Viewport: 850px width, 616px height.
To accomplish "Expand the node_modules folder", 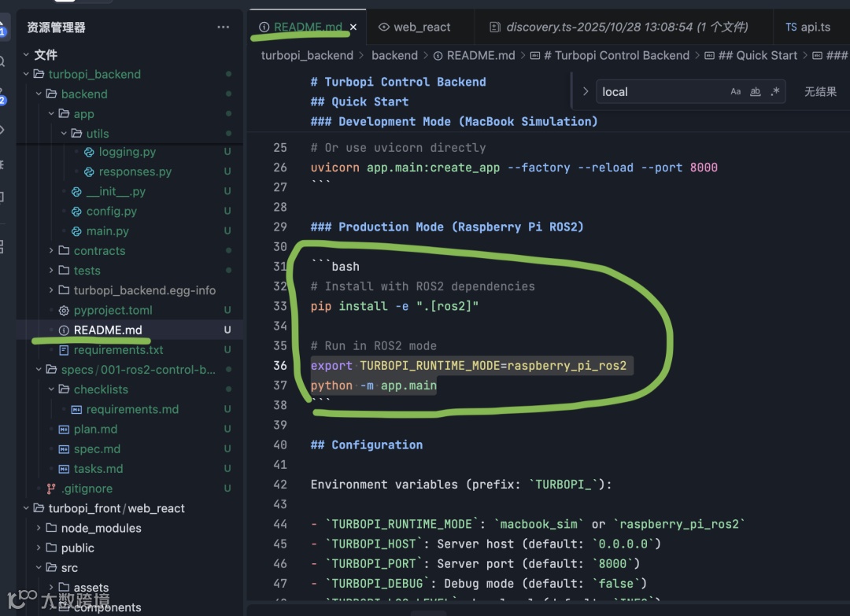I will 39,528.
